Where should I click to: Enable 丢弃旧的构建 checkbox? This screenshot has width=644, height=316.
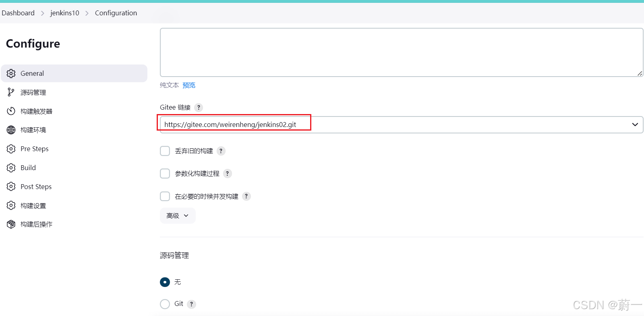point(165,151)
